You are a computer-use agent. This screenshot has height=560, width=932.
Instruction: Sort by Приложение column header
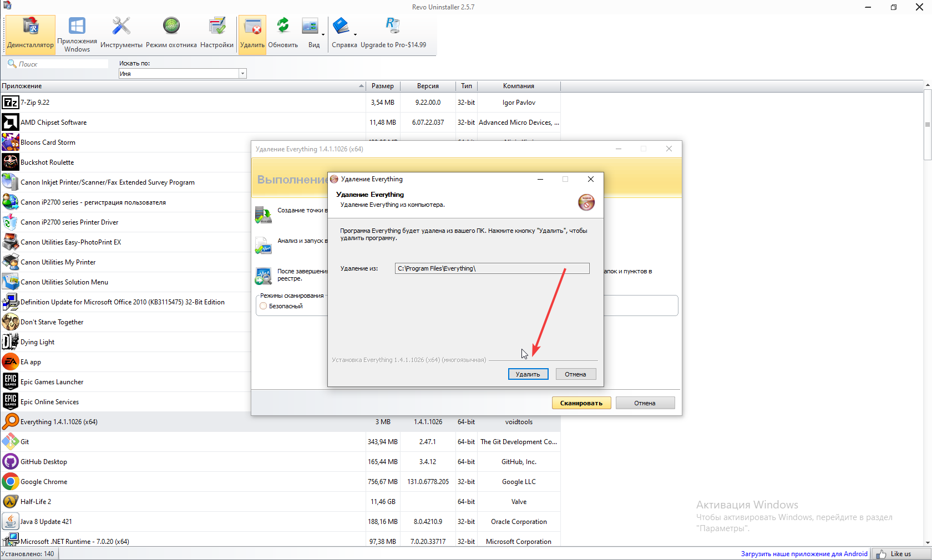click(183, 86)
